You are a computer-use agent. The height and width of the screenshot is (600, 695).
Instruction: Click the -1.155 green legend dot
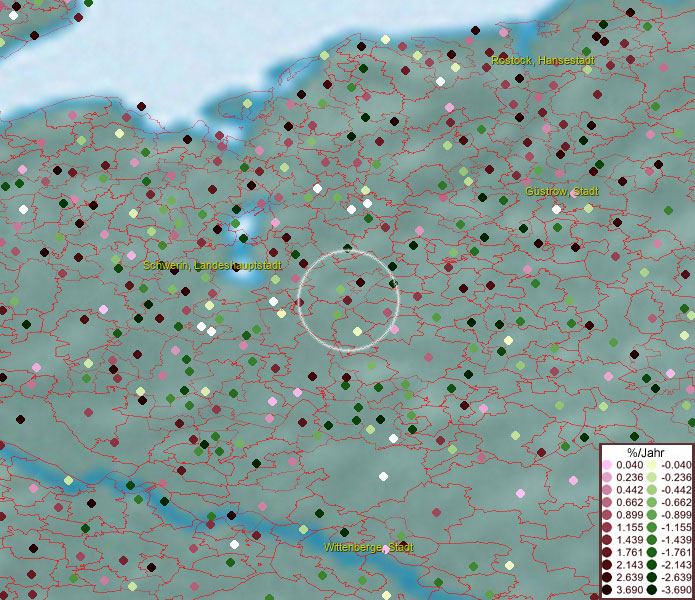tap(650, 528)
